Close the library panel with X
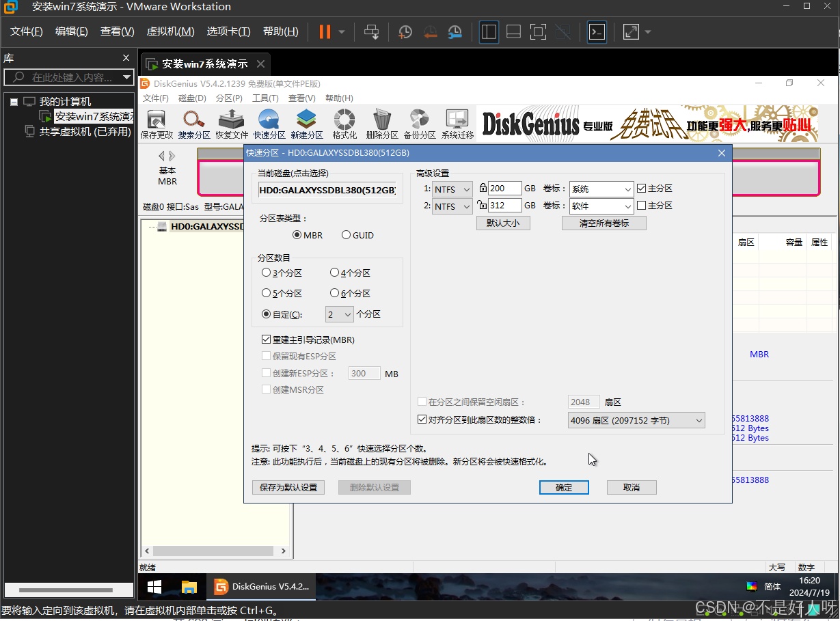This screenshot has height=621, width=840. pos(126,58)
